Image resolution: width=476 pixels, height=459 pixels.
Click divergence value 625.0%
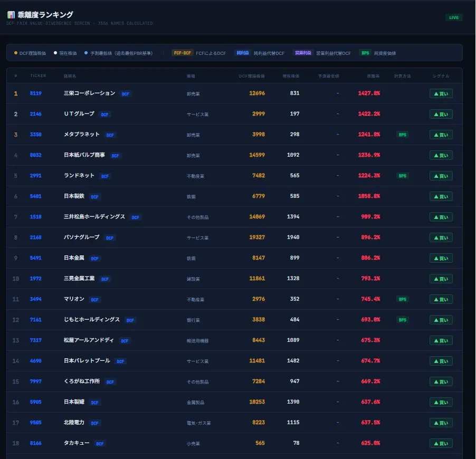pos(370,443)
